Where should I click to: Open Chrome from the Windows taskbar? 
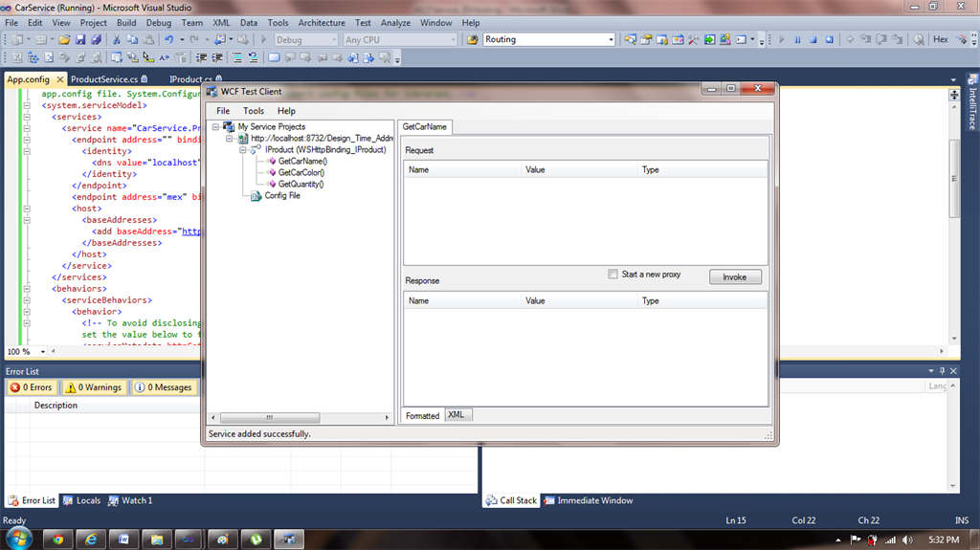(x=58, y=539)
